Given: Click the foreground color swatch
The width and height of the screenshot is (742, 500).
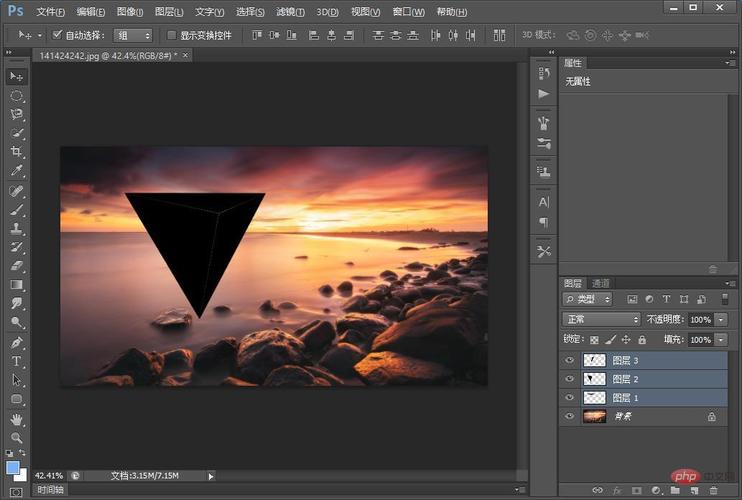Looking at the screenshot, I should (x=13, y=467).
